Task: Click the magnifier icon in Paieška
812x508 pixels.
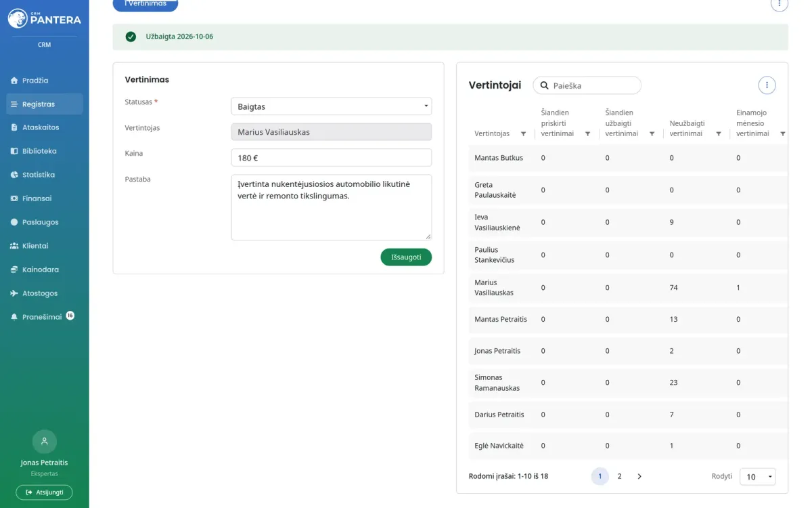Action: 544,86
